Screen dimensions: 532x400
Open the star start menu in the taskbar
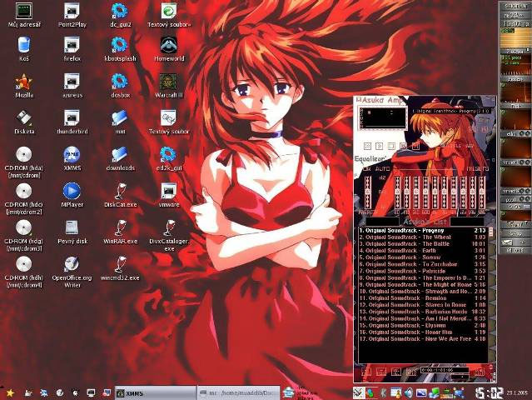pos(10,392)
